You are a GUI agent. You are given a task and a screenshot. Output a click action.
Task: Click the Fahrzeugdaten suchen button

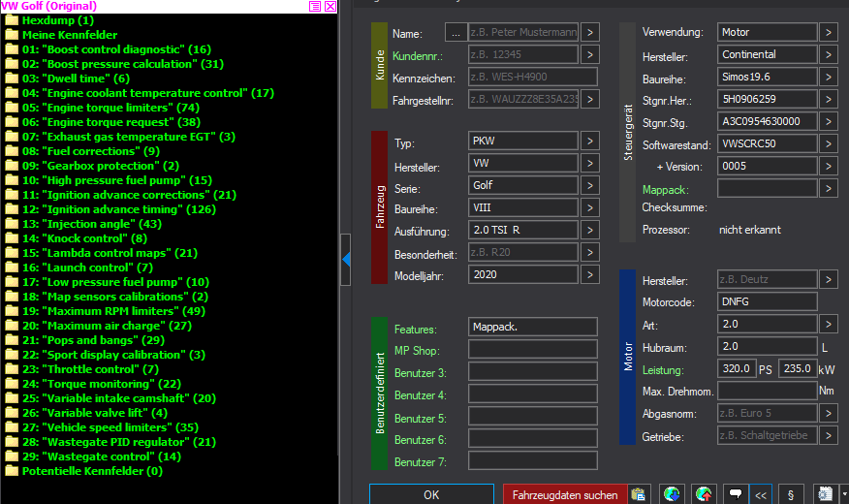[x=565, y=494]
